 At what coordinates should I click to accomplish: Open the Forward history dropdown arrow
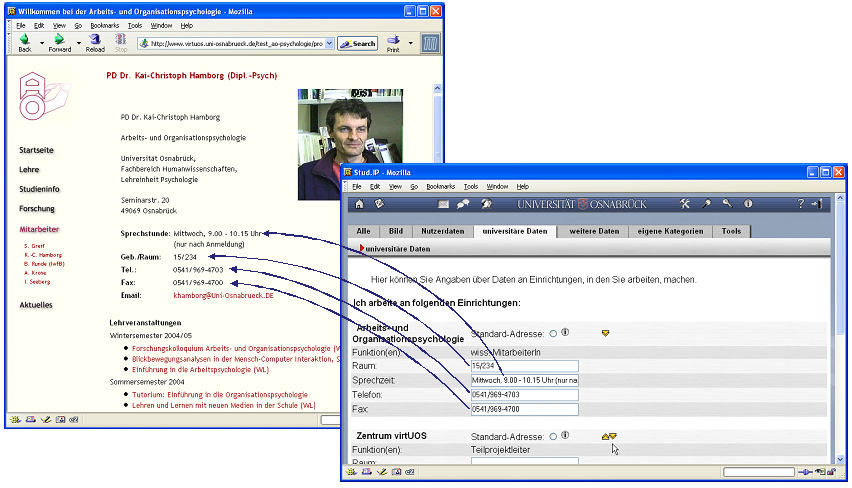(x=79, y=43)
